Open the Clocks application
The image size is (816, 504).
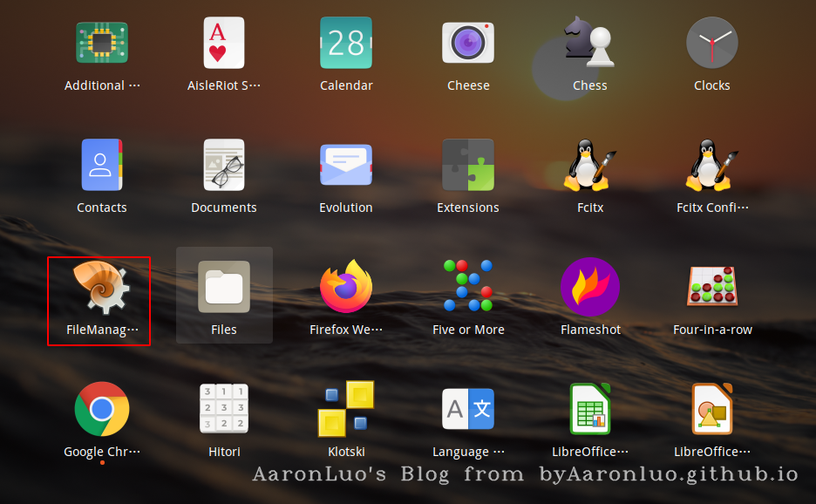[x=712, y=44]
